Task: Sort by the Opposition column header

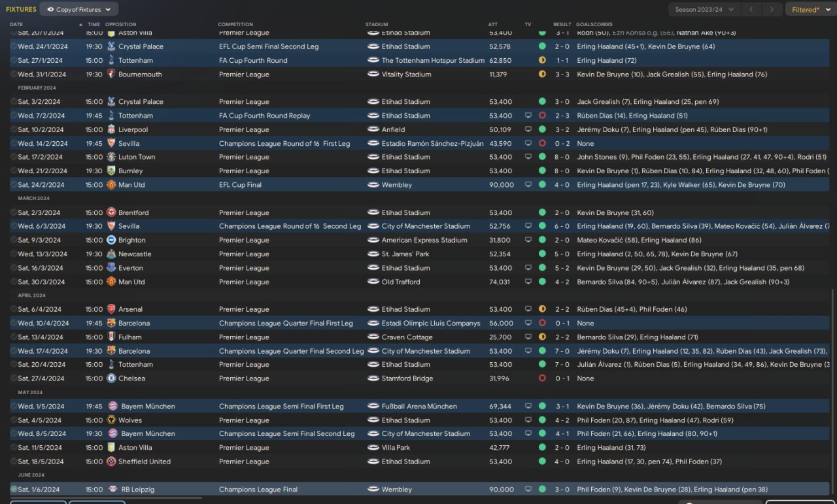Action: point(120,25)
